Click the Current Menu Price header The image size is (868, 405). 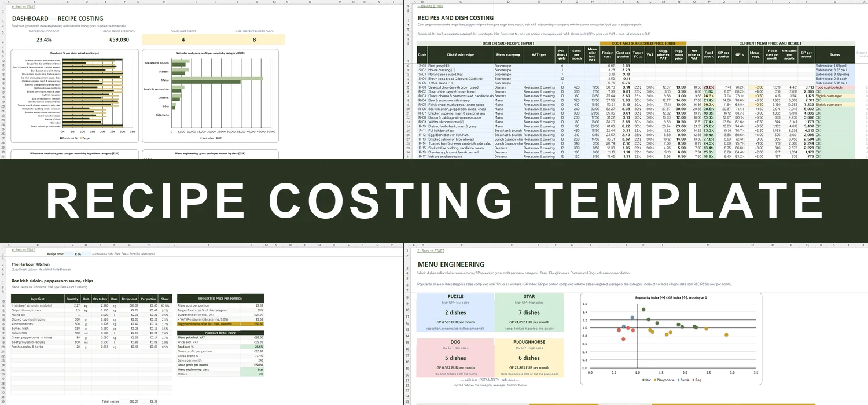220,332
